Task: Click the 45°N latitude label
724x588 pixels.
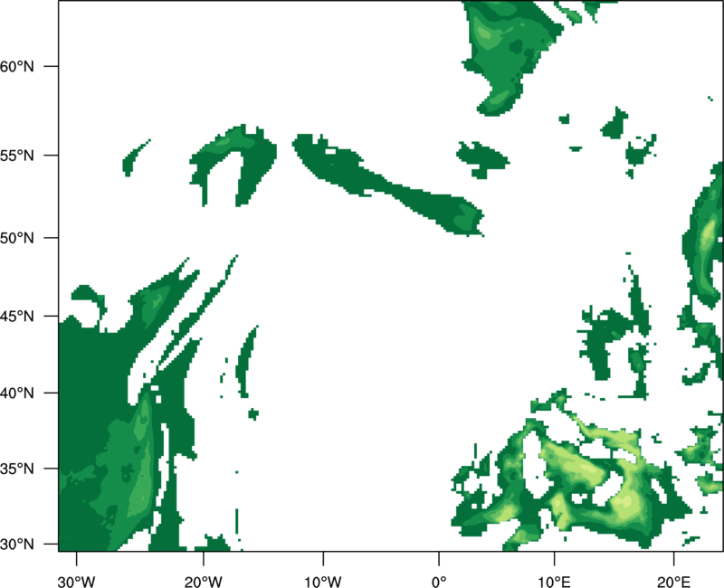Action: tap(16, 317)
